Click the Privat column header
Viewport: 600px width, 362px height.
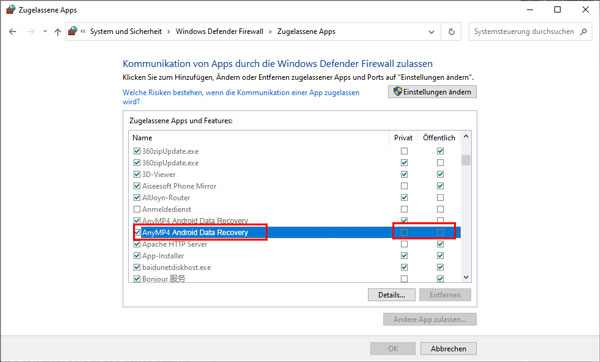pyautogui.click(x=403, y=138)
